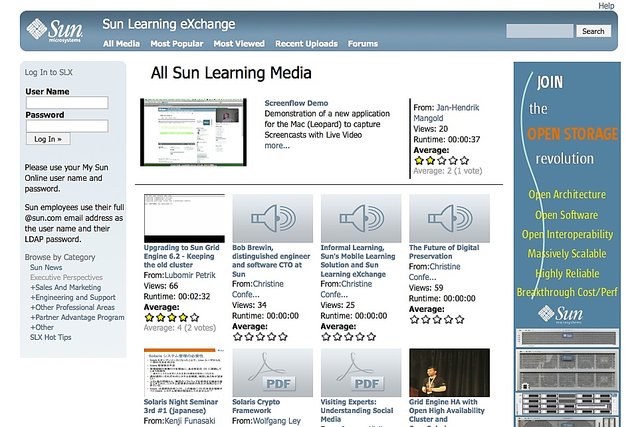Click the Sun Microsystems logo in header

(55, 30)
